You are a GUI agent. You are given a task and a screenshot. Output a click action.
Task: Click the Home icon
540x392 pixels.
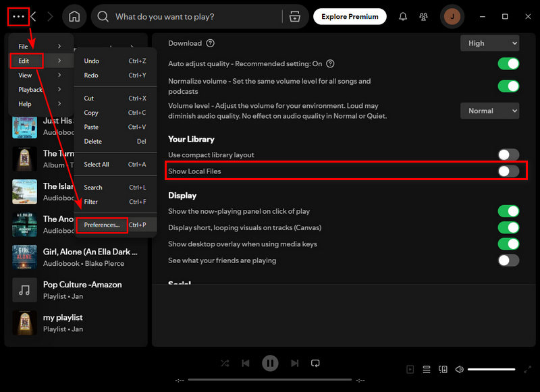coord(74,16)
